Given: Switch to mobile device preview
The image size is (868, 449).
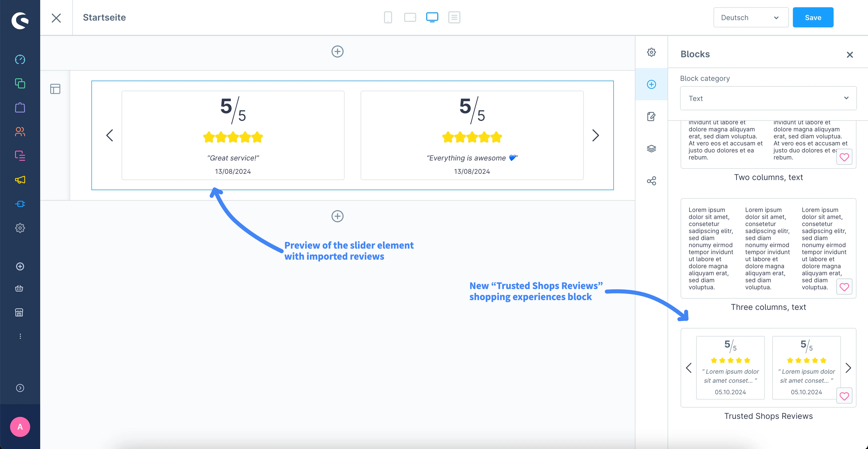Looking at the screenshot, I should click(388, 17).
